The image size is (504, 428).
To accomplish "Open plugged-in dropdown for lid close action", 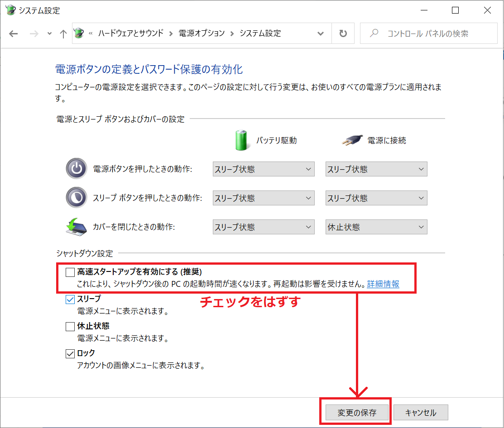I will click(376, 227).
